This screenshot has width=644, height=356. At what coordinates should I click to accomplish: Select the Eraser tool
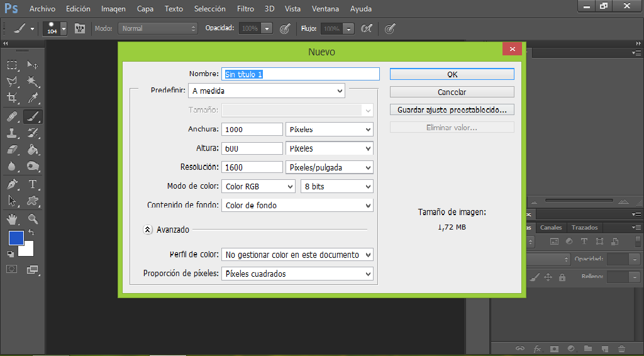tap(12, 150)
